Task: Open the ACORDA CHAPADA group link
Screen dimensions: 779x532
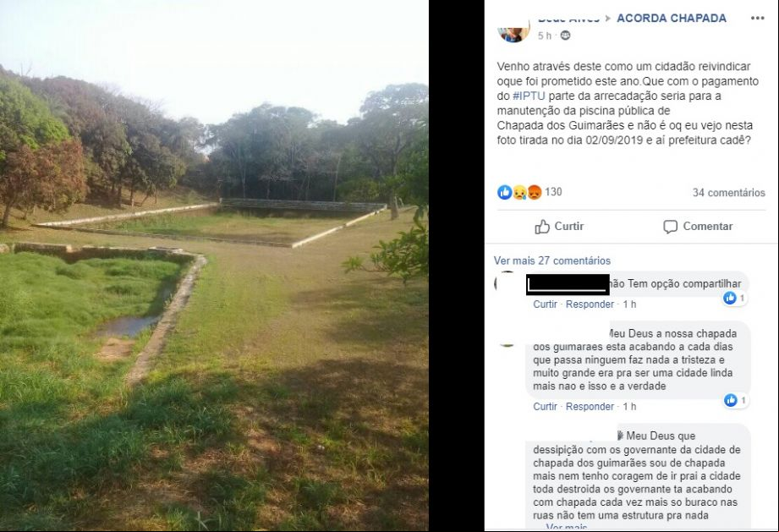Action: [672, 19]
